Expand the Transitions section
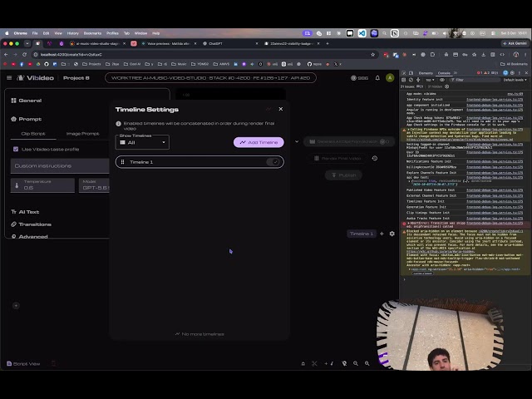 [x=31, y=224]
